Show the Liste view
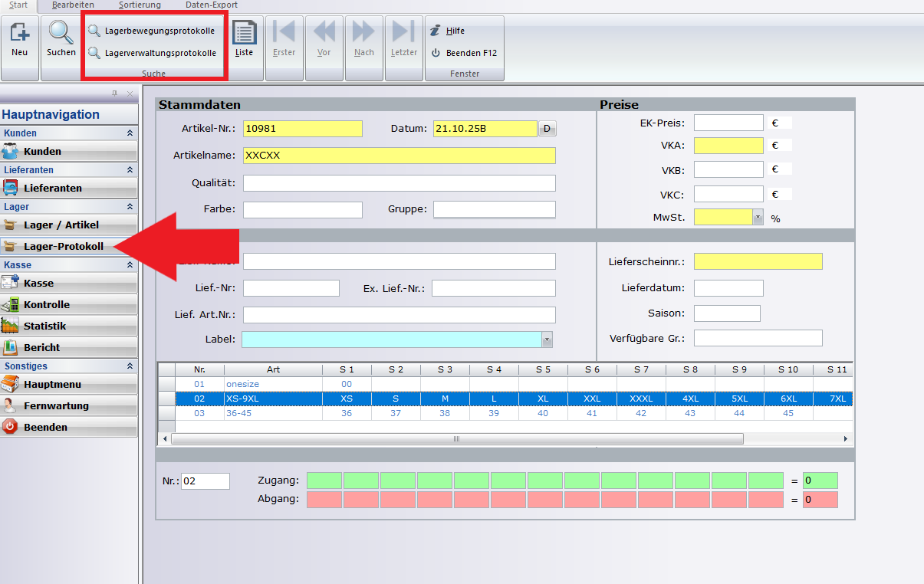The height and width of the screenshot is (584, 924). pyautogui.click(x=244, y=33)
